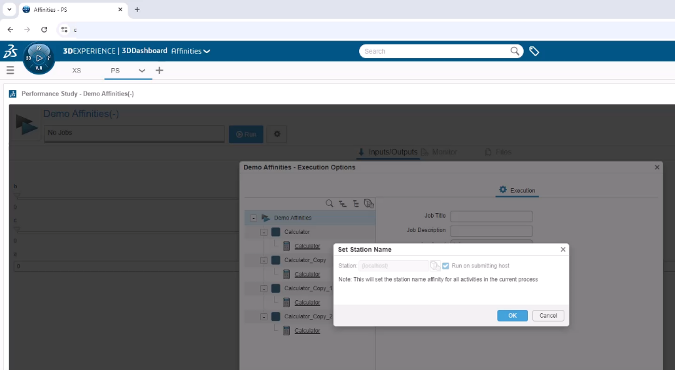Switch to Monitor tab
676x370 pixels.
pyautogui.click(x=439, y=152)
